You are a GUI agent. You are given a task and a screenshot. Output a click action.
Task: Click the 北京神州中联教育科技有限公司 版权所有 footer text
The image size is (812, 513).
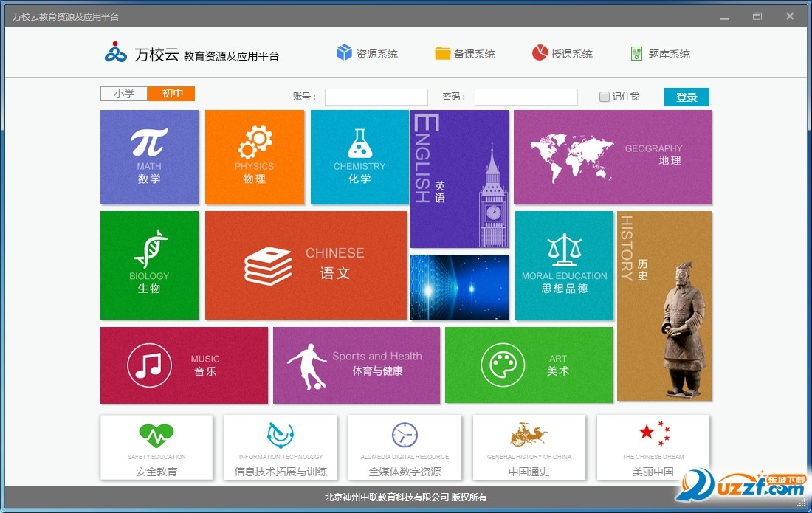click(406, 497)
